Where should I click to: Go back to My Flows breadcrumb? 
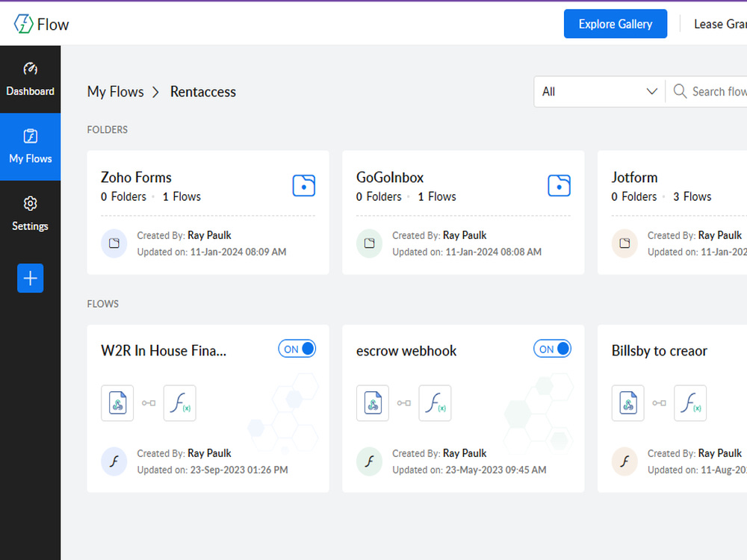115,91
